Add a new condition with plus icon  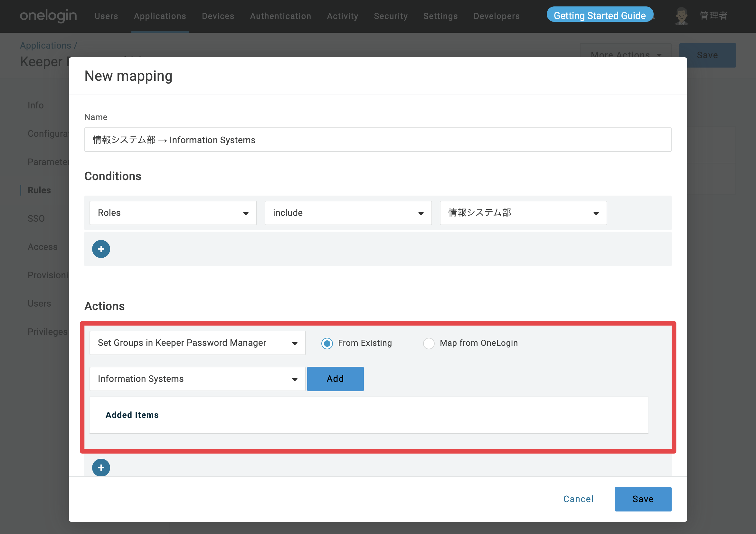(101, 249)
